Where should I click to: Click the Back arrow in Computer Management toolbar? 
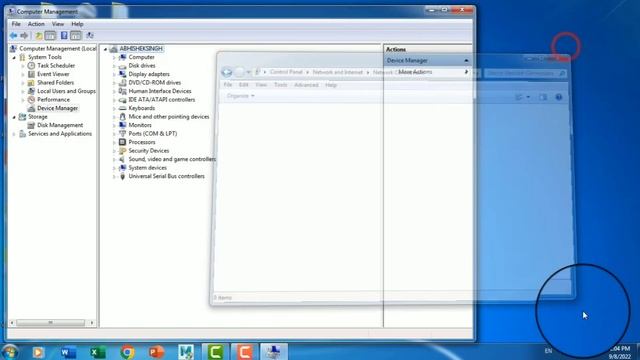(13, 36)
